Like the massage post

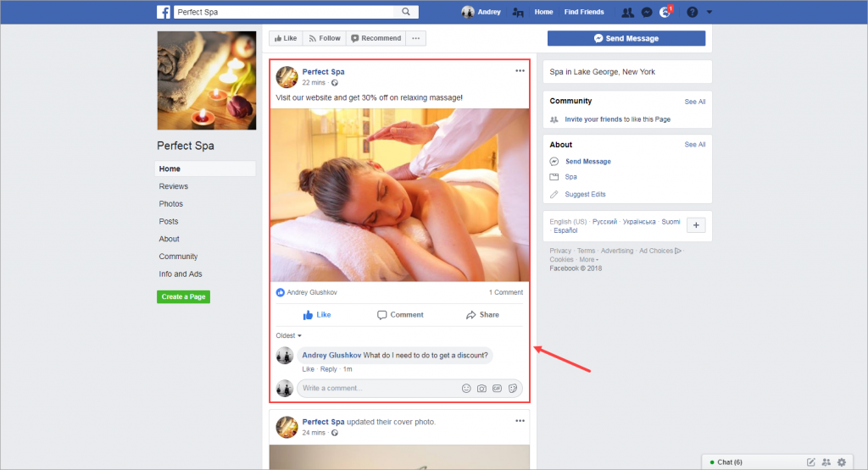tap(317, 315)
